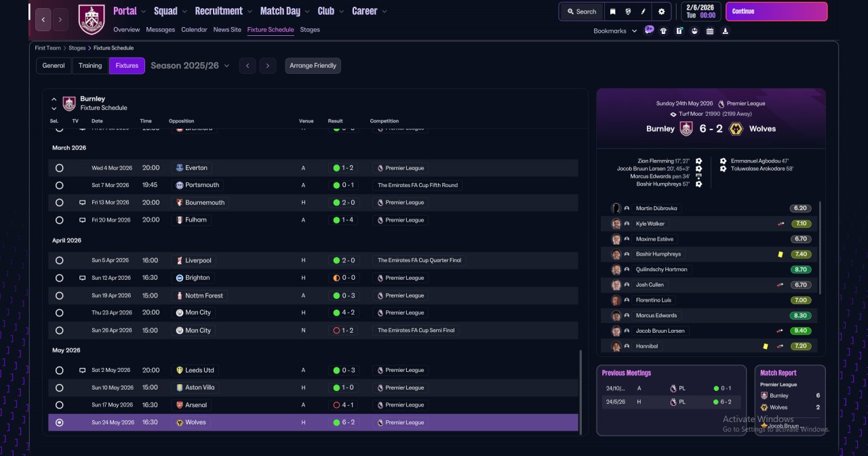Select the Portsmouth fixture radio button

(x=60, y=185)
